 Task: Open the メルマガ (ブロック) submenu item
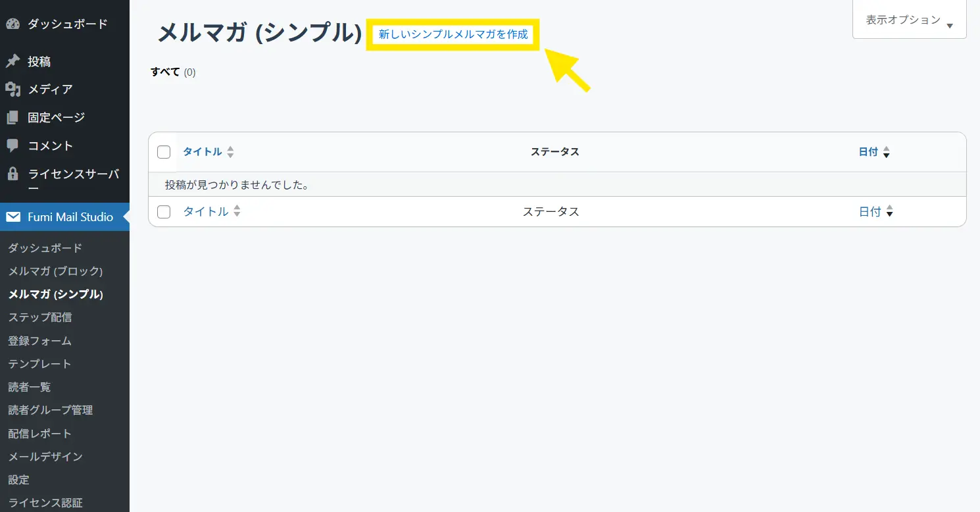pos(55,271)
